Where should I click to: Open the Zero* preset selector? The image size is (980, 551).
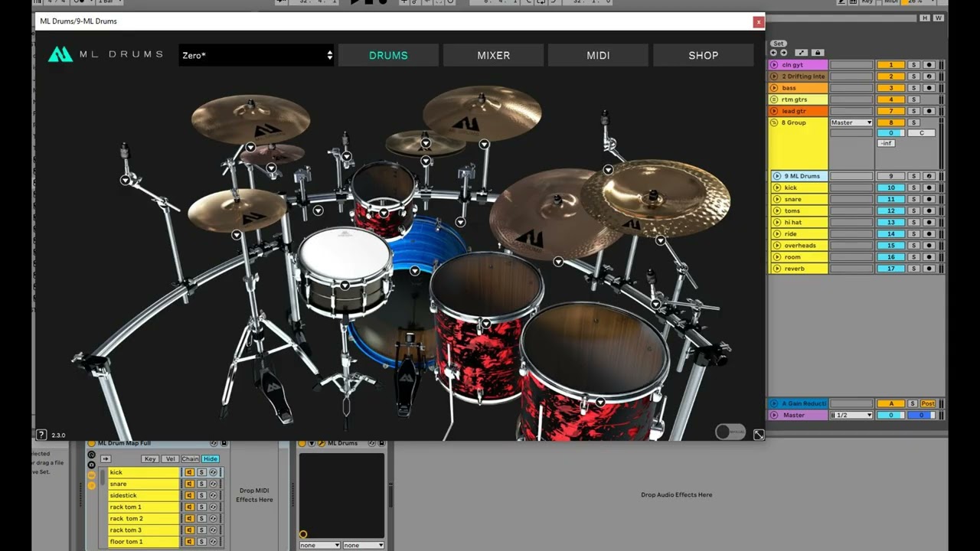point(256,55)
